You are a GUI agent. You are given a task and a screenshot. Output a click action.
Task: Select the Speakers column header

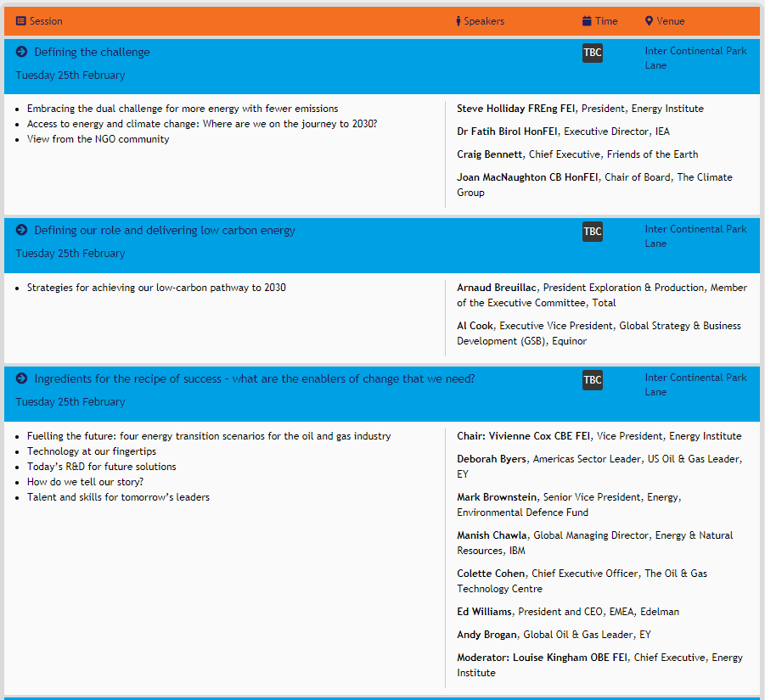(484, 21)
